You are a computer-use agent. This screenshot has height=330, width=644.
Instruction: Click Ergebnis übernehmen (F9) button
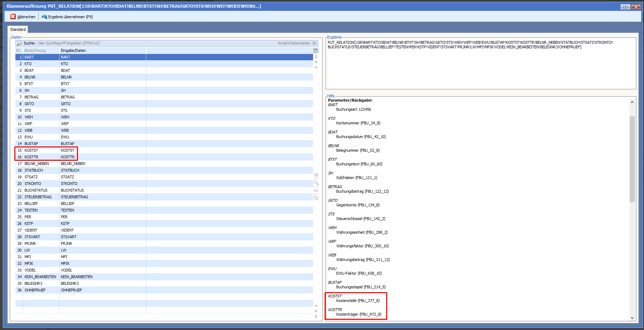(67, 16)
